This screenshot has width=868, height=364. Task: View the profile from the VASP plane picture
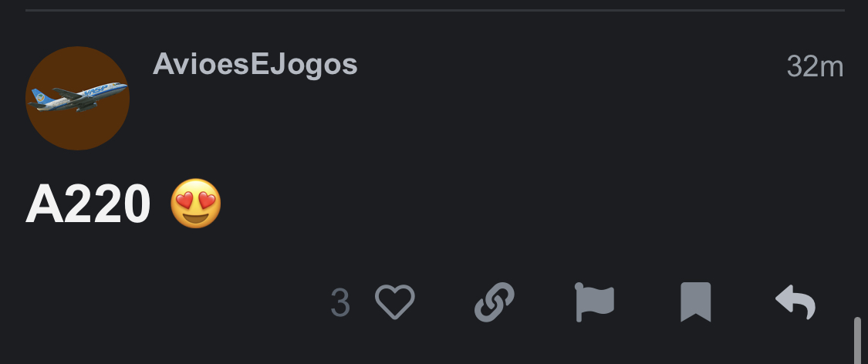coord(77,98)
